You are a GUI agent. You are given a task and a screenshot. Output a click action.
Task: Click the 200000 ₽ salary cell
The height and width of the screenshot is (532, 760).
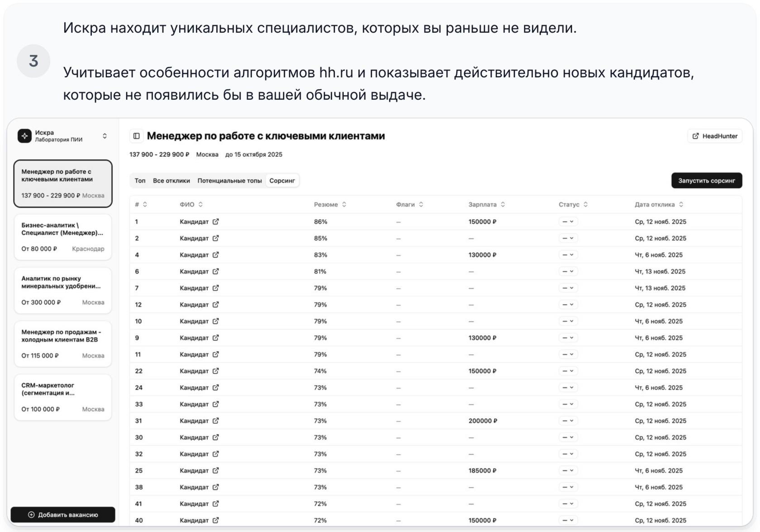[483, 421]
